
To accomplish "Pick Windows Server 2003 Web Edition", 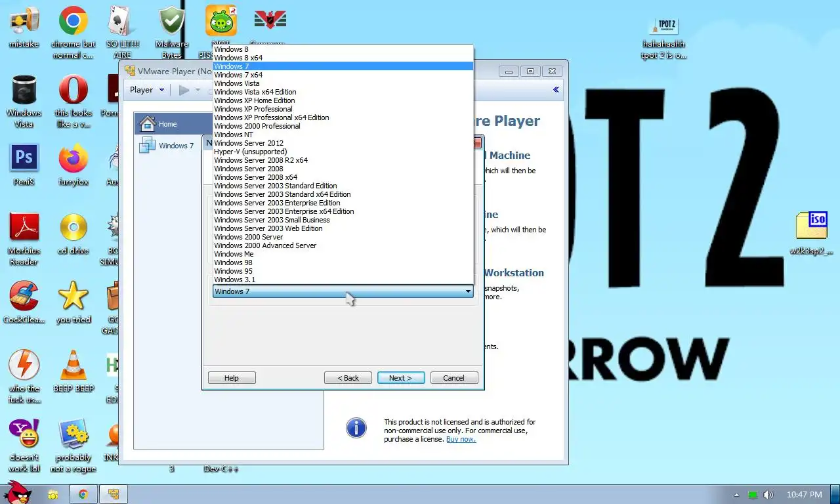I will 343,228.
